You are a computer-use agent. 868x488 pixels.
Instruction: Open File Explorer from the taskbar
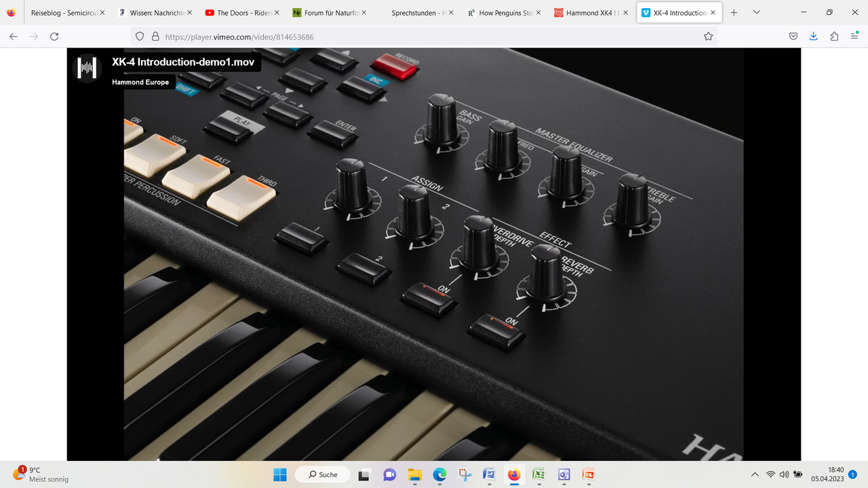414,474
